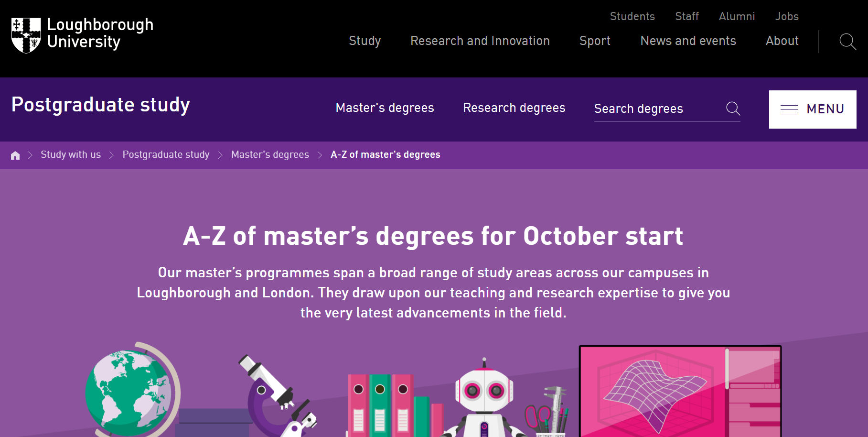868x437 pixels.
Task: Navigate to the About page
Action: click(x=782, y=41)
